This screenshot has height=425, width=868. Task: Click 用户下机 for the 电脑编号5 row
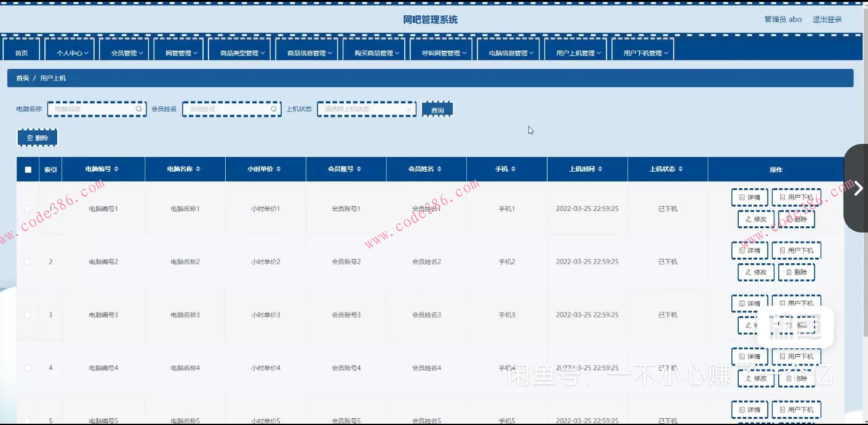796,410
